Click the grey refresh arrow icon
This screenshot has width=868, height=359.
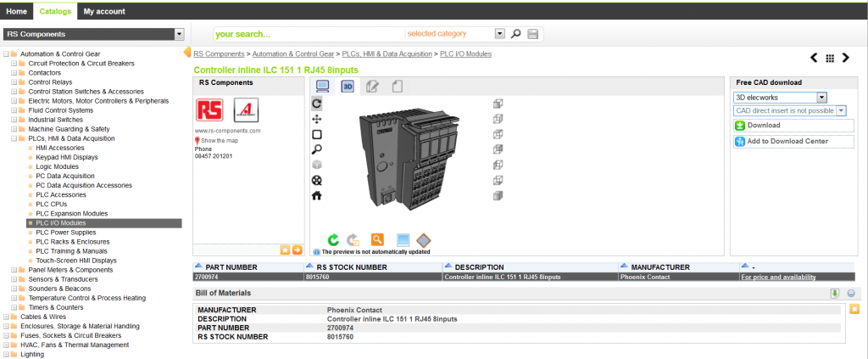click(353, 240)
